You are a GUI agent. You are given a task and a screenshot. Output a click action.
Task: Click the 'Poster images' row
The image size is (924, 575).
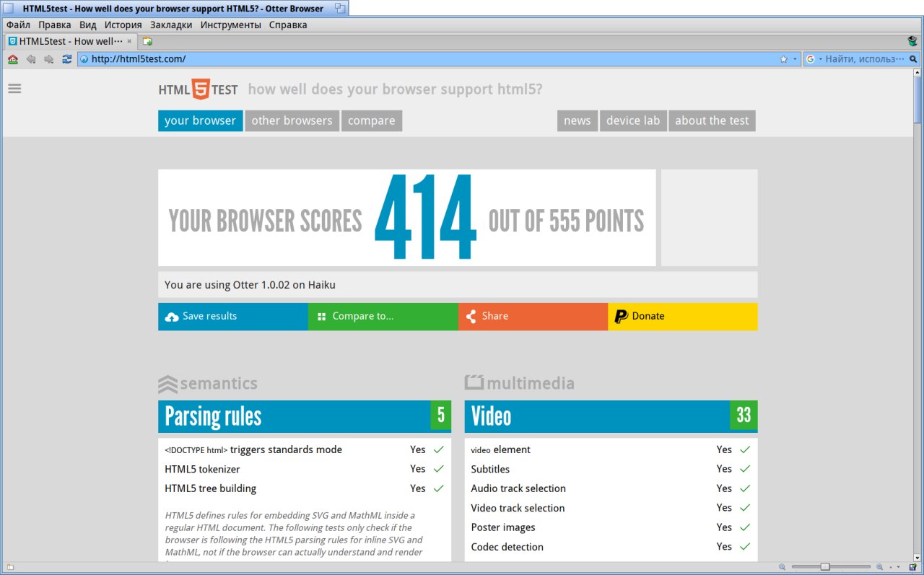611,527
